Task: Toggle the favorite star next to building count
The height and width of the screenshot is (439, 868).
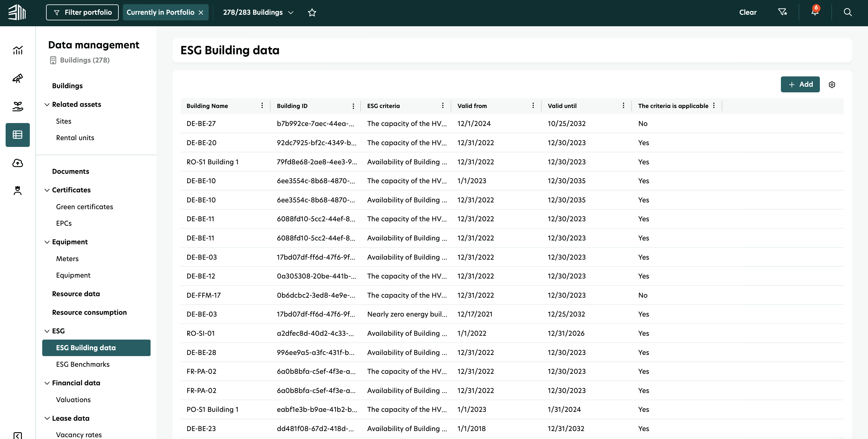Action: (312, 12)
